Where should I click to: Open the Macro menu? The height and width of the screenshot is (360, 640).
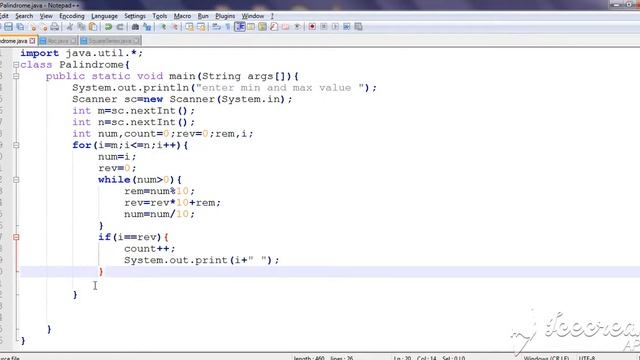[x=182, y=16]
